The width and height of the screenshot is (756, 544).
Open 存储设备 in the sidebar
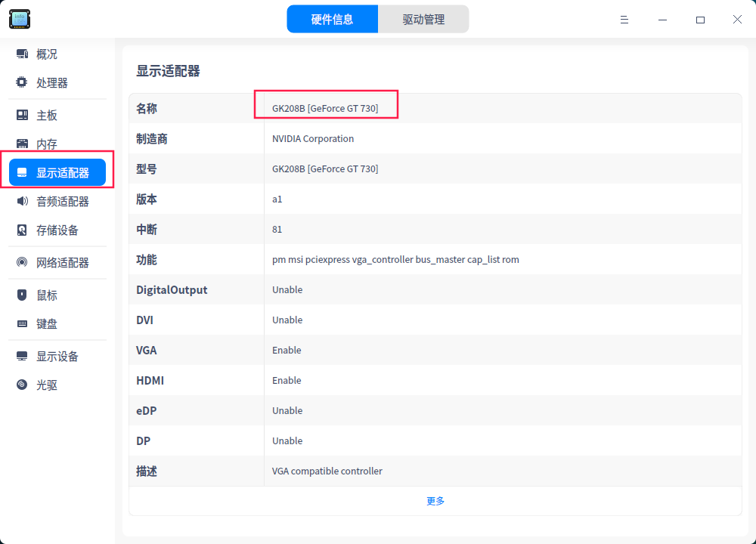pos(57,230)
